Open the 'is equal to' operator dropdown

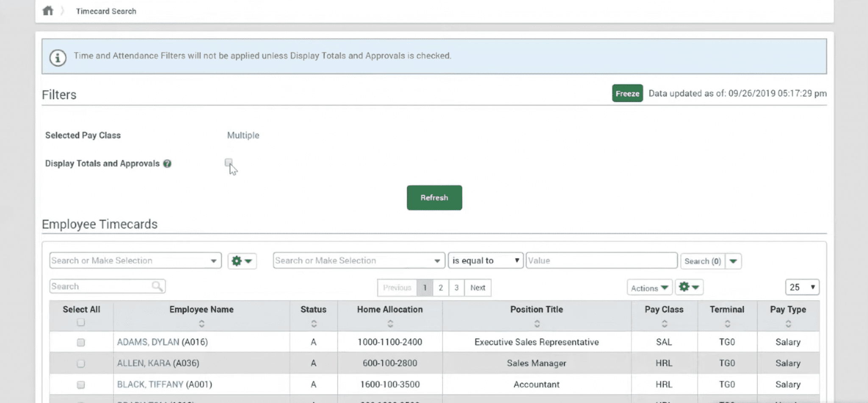click(485, 260)
